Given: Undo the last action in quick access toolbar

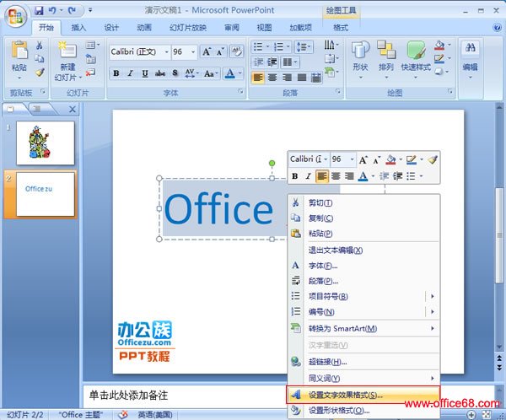Looking at the screenshot, I should coord(52,11).
